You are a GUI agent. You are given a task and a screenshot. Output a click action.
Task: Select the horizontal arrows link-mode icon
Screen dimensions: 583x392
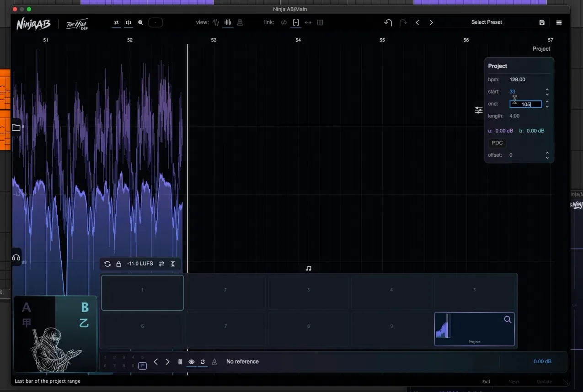click(x=308, y=22)
